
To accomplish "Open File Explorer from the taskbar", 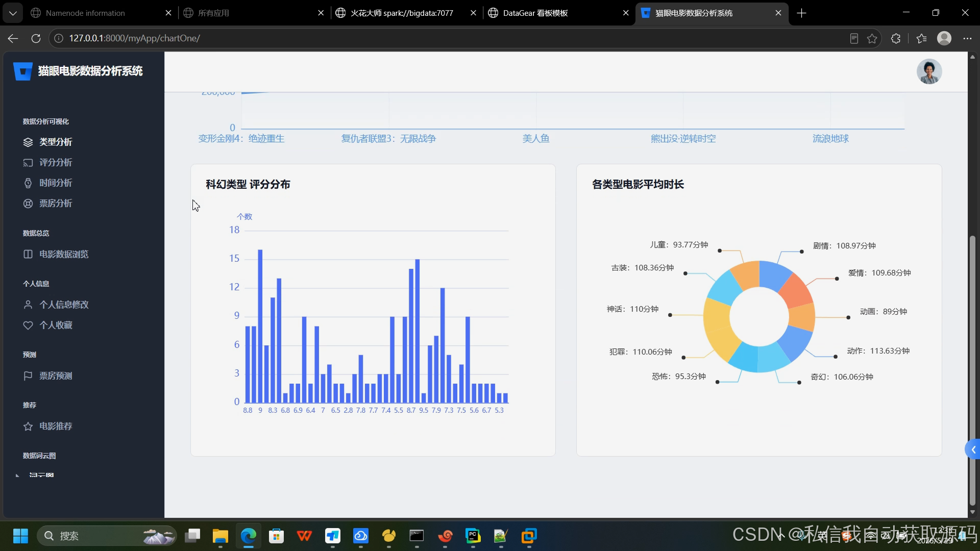I will tap(220, 536).
